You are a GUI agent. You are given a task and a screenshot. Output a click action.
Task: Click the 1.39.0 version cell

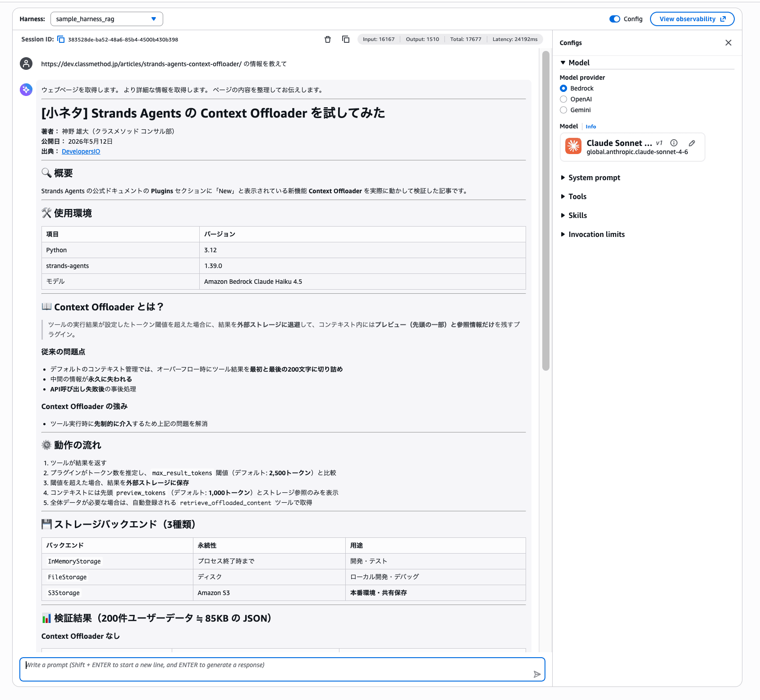click(362, 266)
